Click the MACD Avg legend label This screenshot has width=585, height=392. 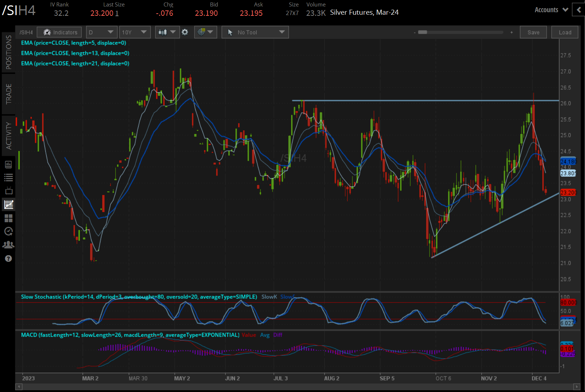(265, 335)
